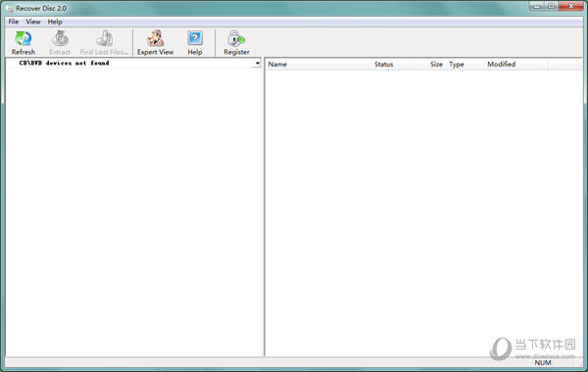The width and height of the screenshot is (588, 372).
Task: Minimize the Recover Disc window
Action: pyautogui.click(x=537, y=6)
